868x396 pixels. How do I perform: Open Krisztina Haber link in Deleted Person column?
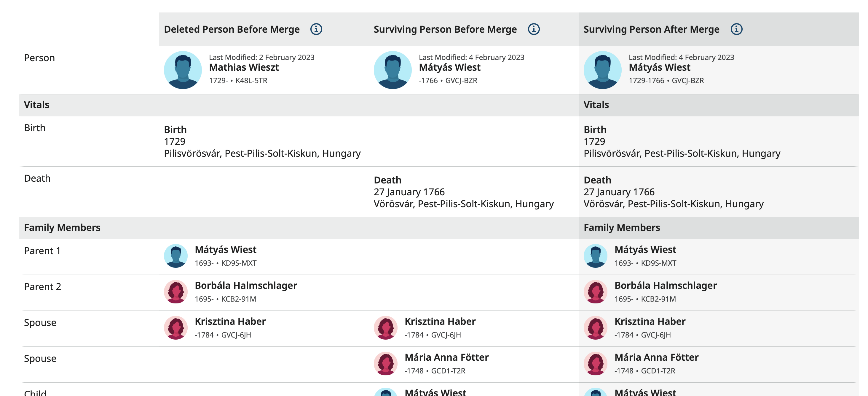tap(230, 321)
